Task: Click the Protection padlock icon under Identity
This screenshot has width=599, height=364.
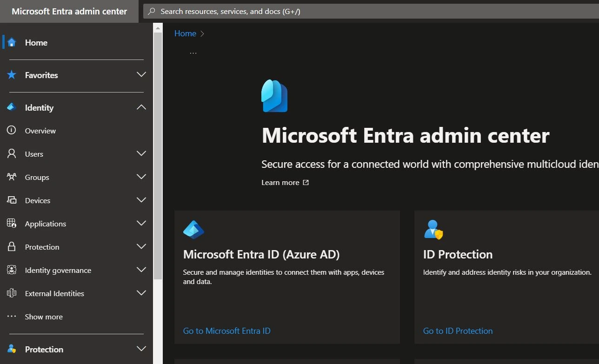Action: (12, 246)
